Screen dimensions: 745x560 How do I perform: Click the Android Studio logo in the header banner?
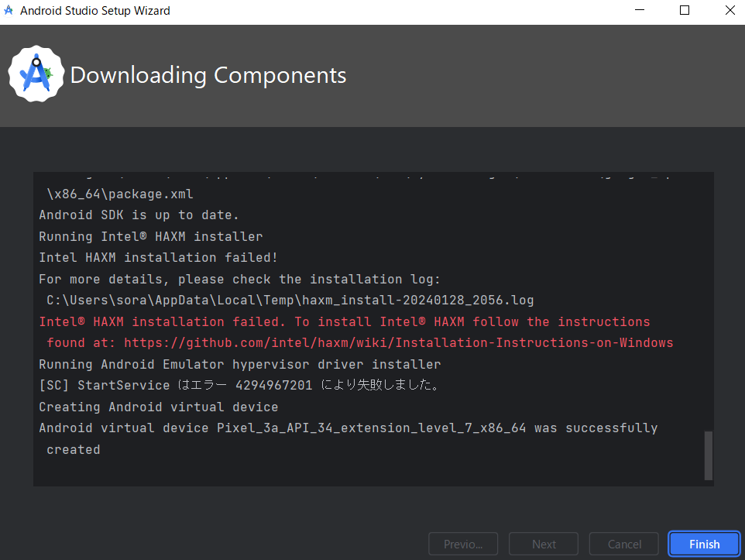(36, 74)
